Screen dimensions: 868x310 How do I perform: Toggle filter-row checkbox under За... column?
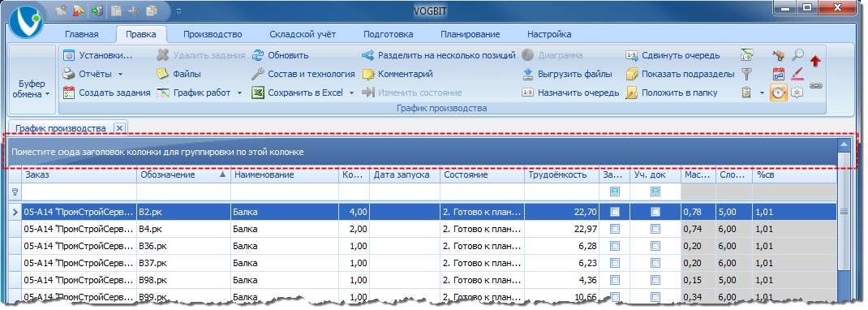pos(614,192)
